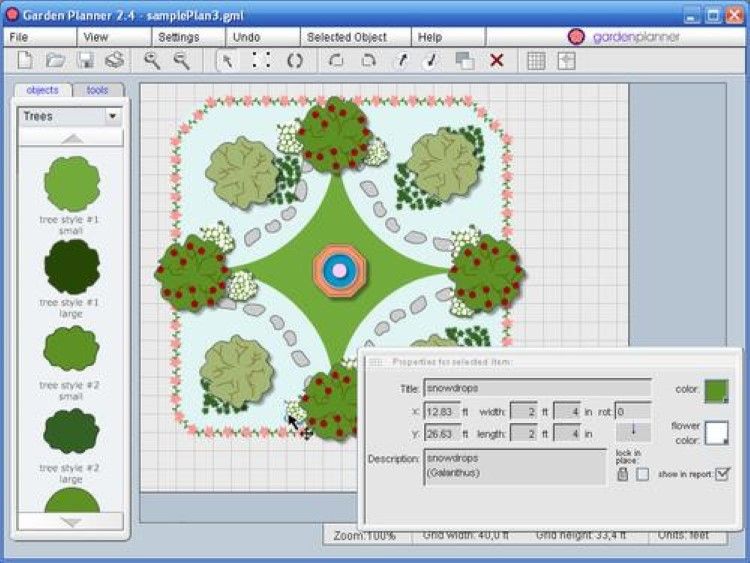Image resolution: width=750 pixels, height=563 pixels.
Task: Grab the properties panel drag handle
Action: (x=376, y=362)
